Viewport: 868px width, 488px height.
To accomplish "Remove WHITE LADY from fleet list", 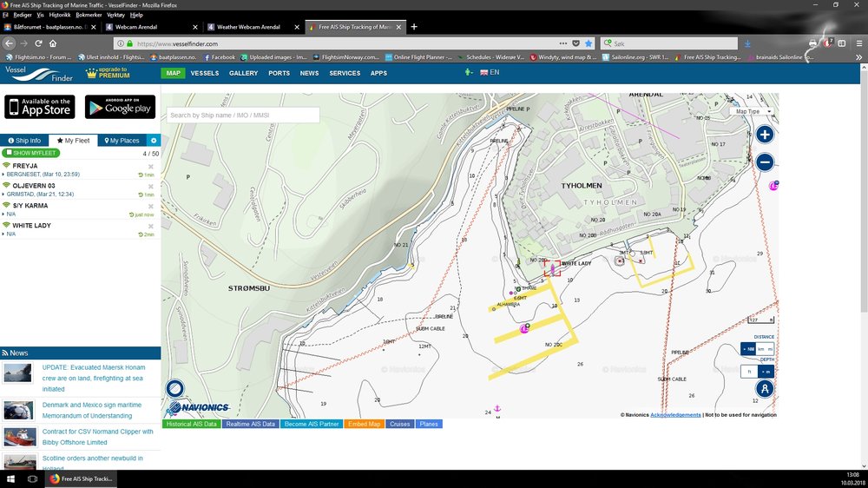I will pos(150,226).
